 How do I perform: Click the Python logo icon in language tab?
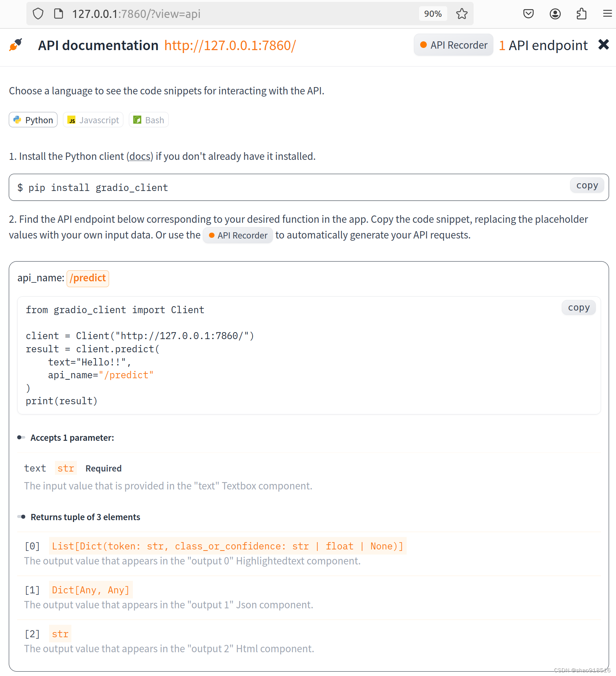[17, 120]
